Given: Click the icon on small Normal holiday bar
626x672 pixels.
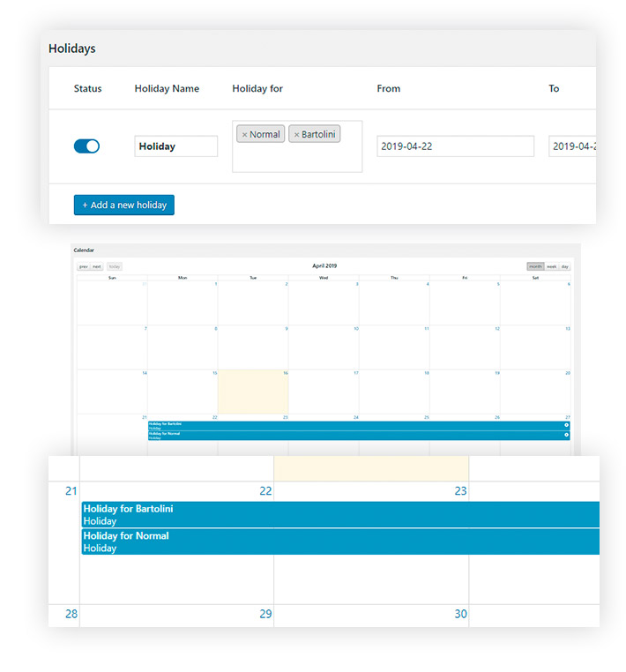Looking at the screenshot, I should [566, 435].
